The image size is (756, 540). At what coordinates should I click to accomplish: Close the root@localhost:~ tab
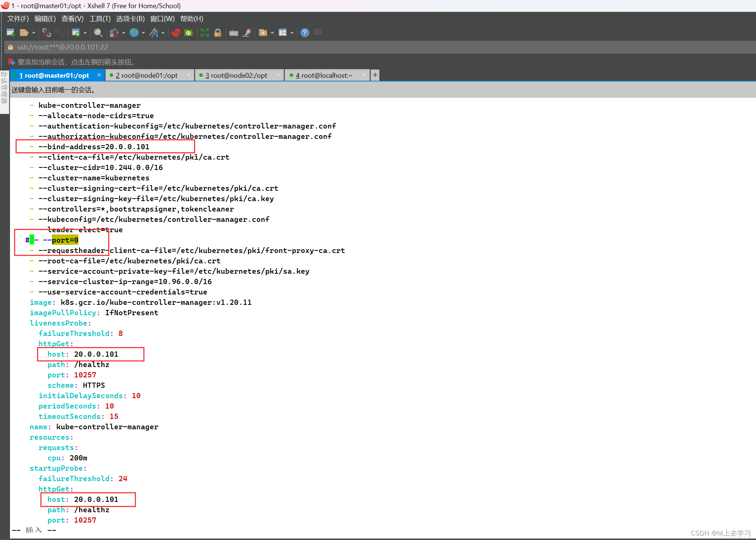(x=364, y=75)
